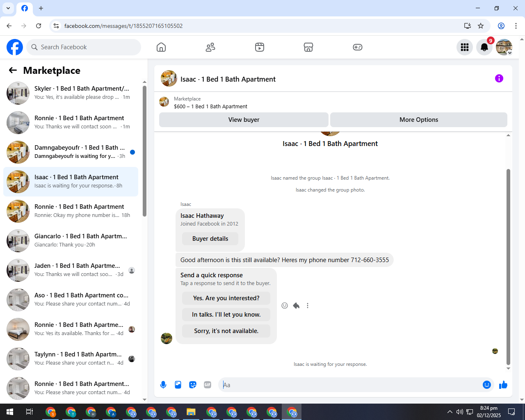The width and height of the screenshot is (525, 420).
Task: Go to Home feed icon
Action: (161, 47)
